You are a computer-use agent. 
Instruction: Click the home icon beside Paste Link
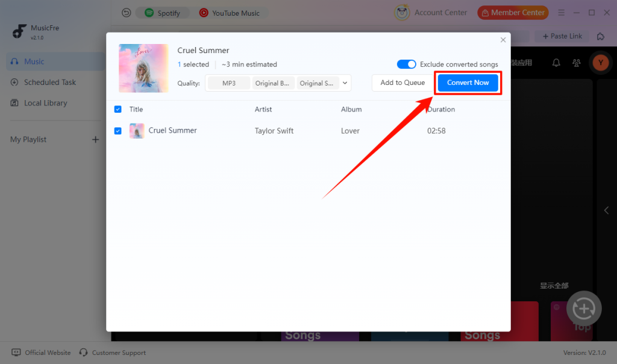pos(601,36)
